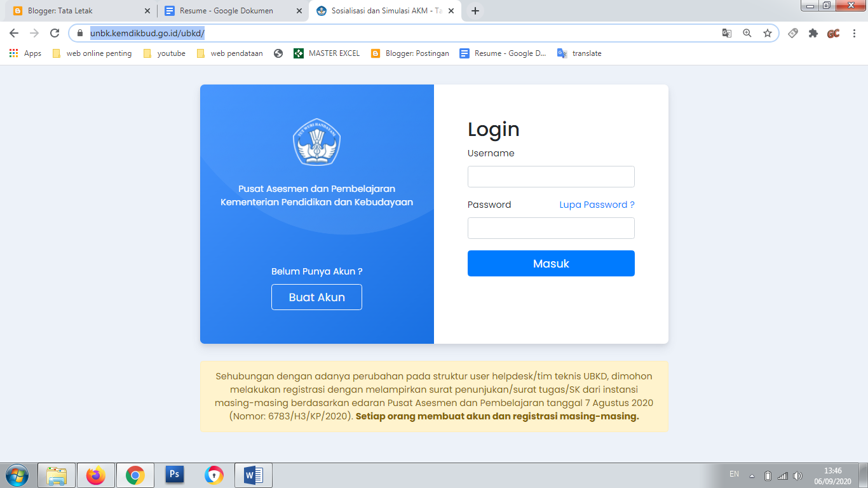Click the Masuk login button
868x488 pixels.
point(551,263)
